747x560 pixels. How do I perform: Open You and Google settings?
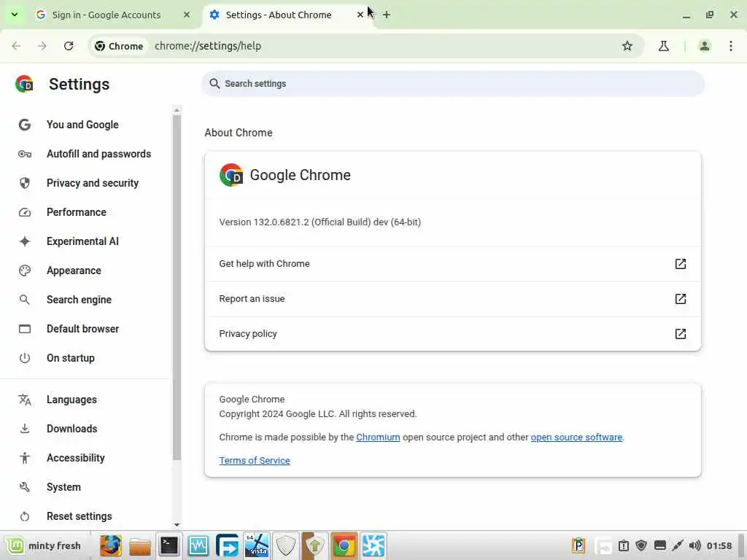82,125
